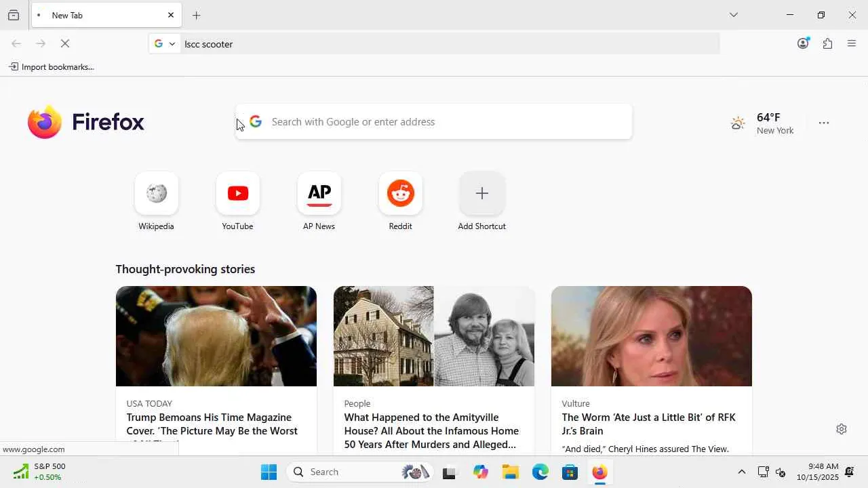868x488 pixels.
Task: Open 'The Worm Ate Just a Little Bit' headline
Action: [x=649, y=424]
